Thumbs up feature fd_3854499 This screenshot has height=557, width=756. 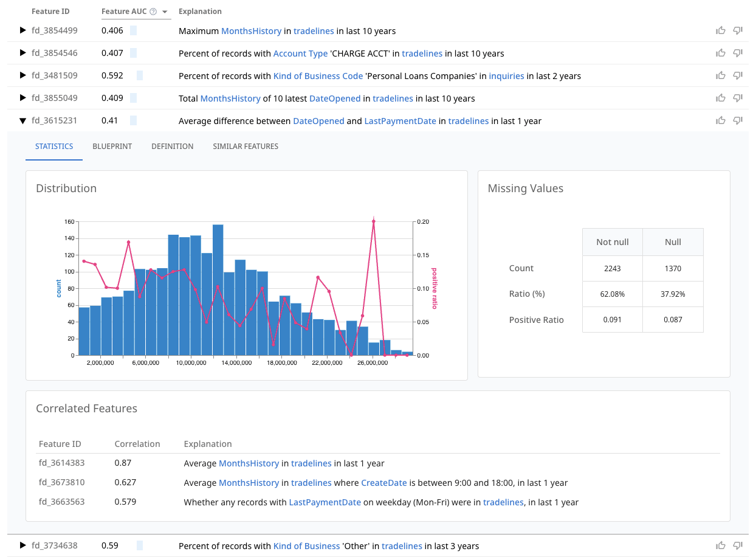pos(721,30)
